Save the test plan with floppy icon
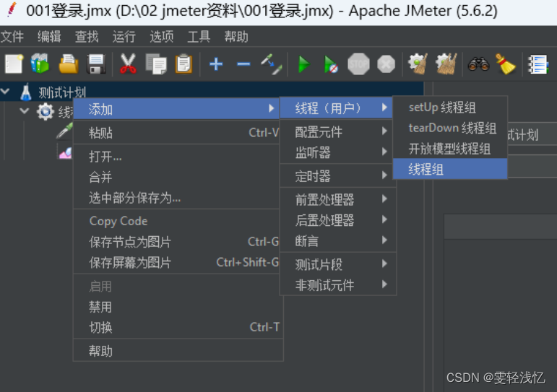 point(96,64)
